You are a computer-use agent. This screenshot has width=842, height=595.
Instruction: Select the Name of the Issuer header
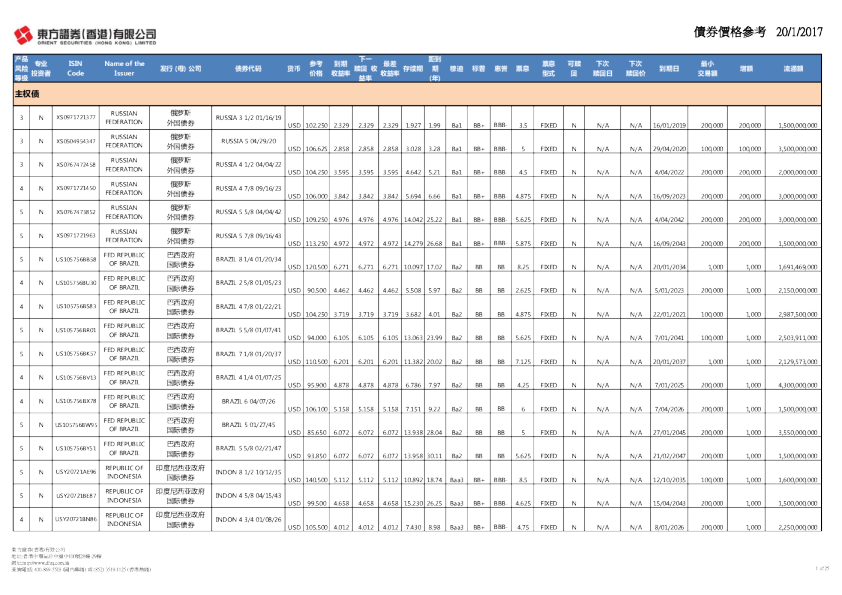point(125,69)
